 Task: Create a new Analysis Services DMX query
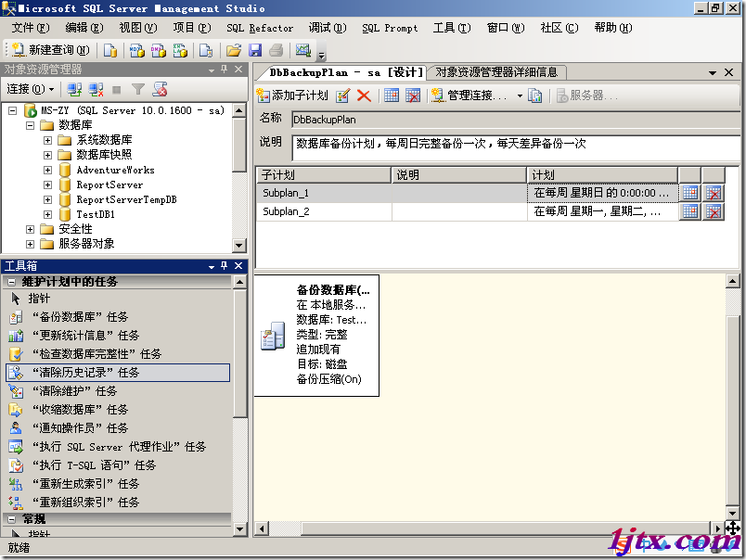point(159,50)
